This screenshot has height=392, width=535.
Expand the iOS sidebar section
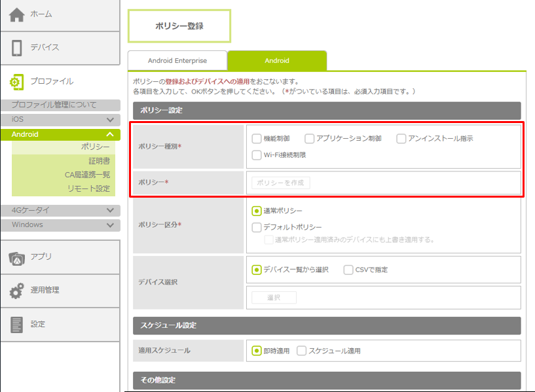point(110,120)
